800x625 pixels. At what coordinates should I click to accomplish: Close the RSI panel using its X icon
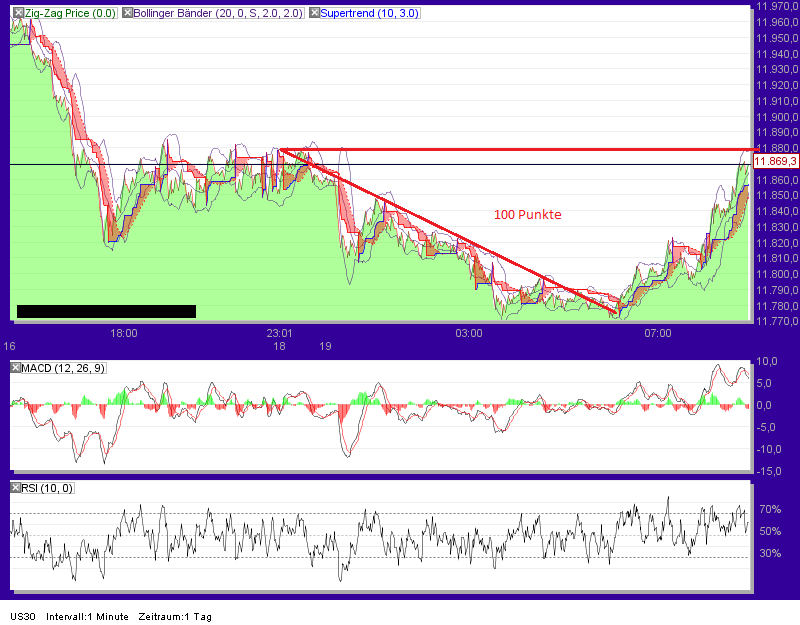coord(13,489)
